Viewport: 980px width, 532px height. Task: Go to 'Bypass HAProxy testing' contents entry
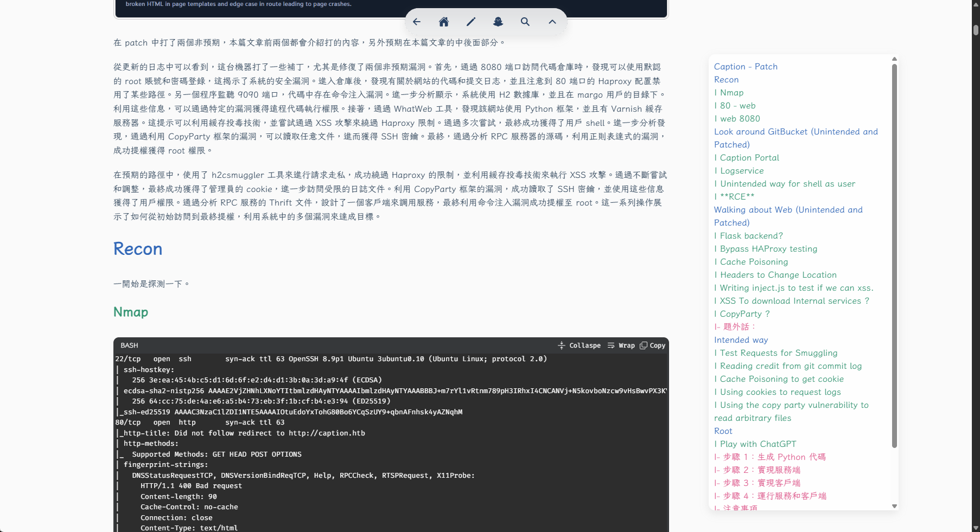click(768, 249)
